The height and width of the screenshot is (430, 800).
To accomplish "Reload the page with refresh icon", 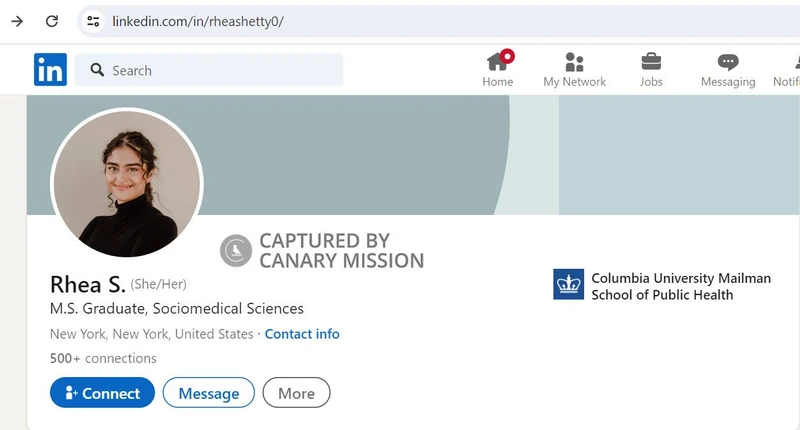I will pos(52,21).
